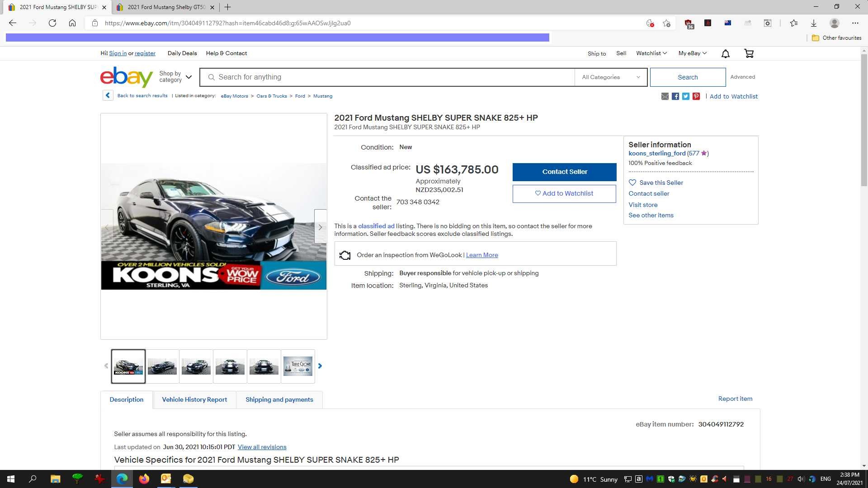Click the Contact Seller button
The height and width of the screenshot is (488, 868).
[x=565, y=172]
